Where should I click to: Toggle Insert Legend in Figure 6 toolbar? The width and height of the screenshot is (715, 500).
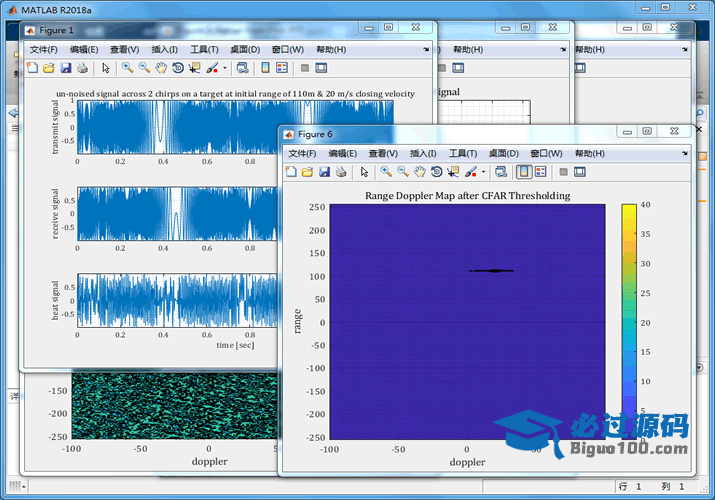coord(541,172)
